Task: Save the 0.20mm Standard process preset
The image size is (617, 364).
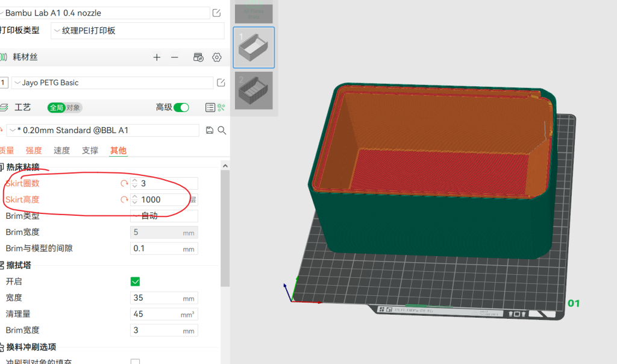Action: [210, 130]
